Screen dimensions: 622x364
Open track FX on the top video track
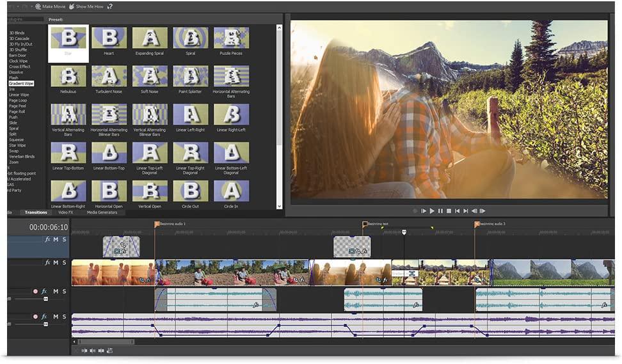(x=47, y=239)
